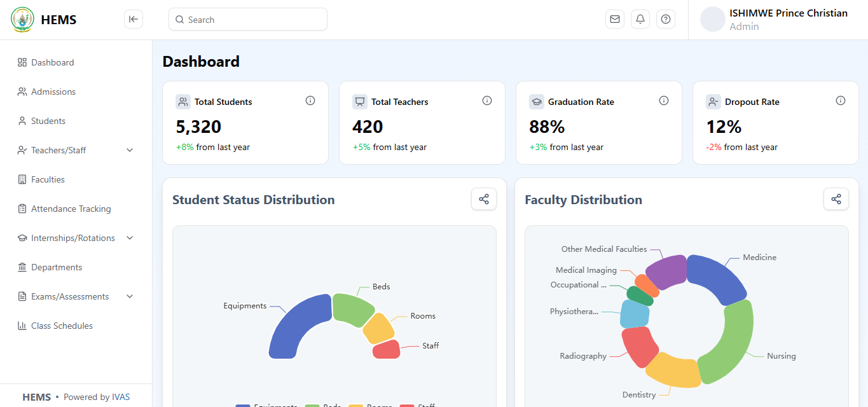The width and height of the screenshot is (868, 407).
Task: Expand the Exams/Assessments submenu
Action: [130, 296]
